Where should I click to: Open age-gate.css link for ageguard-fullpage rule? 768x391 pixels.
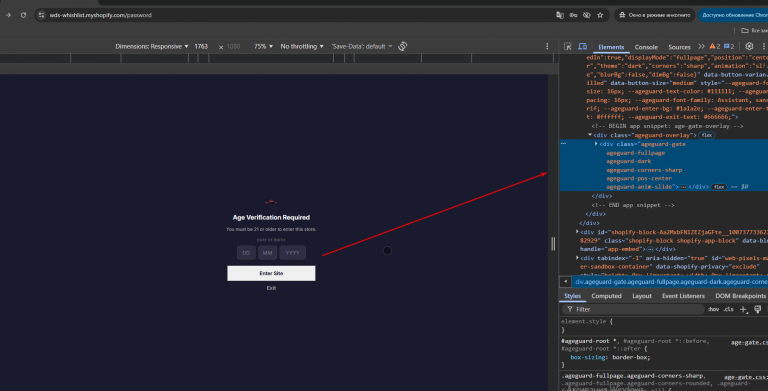[745, 377]
